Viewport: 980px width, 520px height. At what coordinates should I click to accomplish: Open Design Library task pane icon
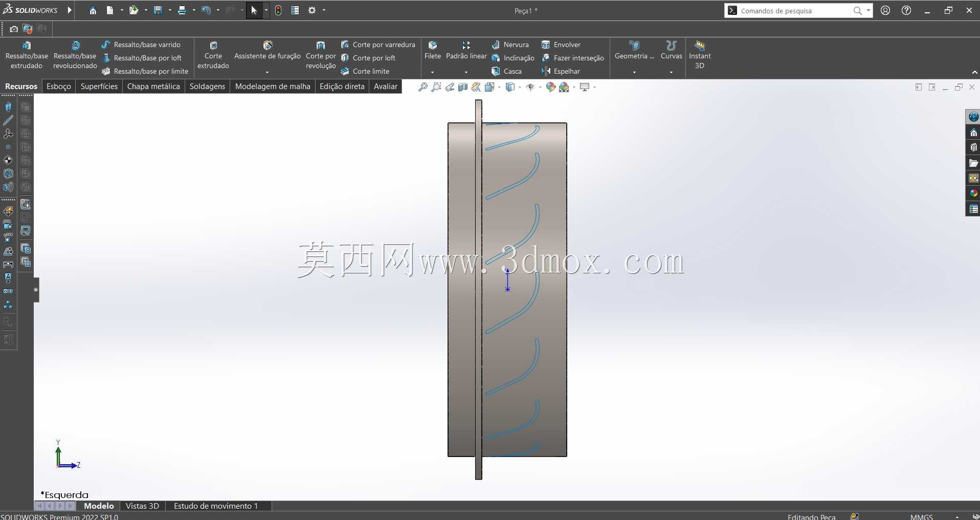click(973, 147)
